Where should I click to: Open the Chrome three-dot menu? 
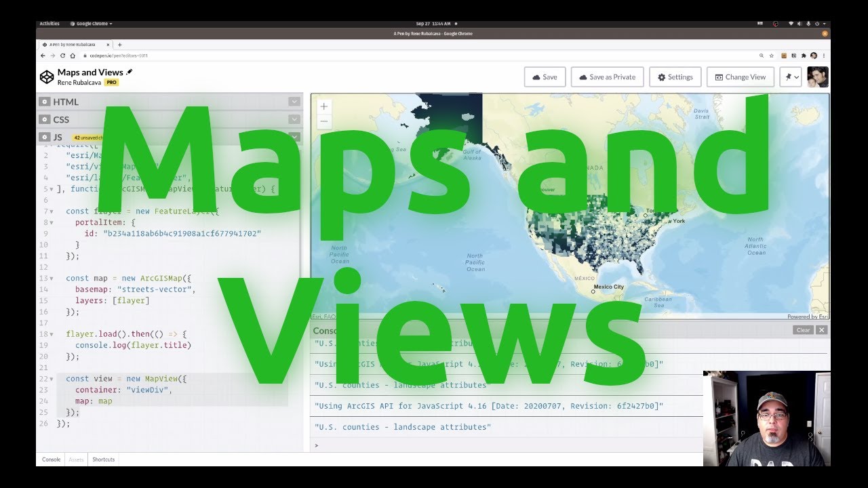[824, 56]
